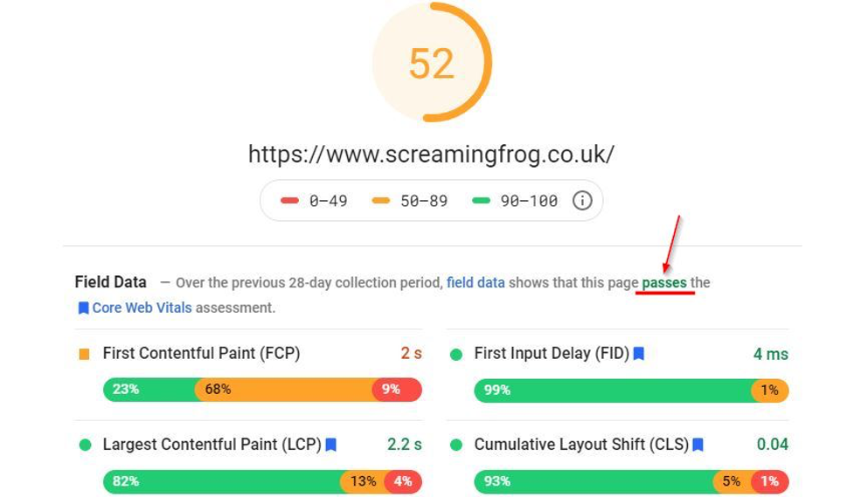
Task: Click the 93% green segment of CLS bar
Action: coord(594,481)
